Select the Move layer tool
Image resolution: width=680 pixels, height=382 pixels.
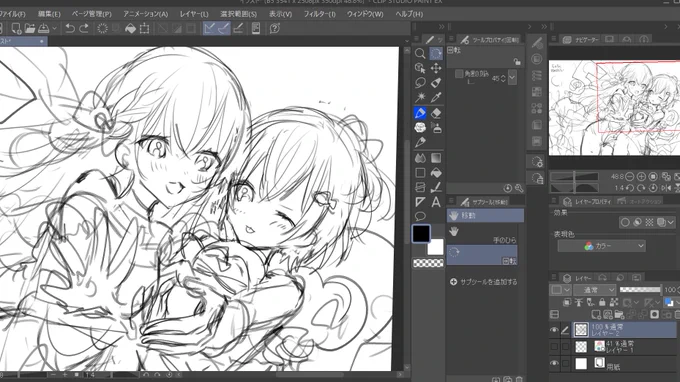436,68
